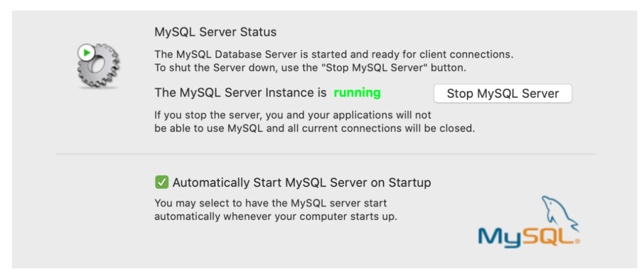Click the gray gear server icon
The width and height of the screenshot is (644, 274).
coord(98,66)
